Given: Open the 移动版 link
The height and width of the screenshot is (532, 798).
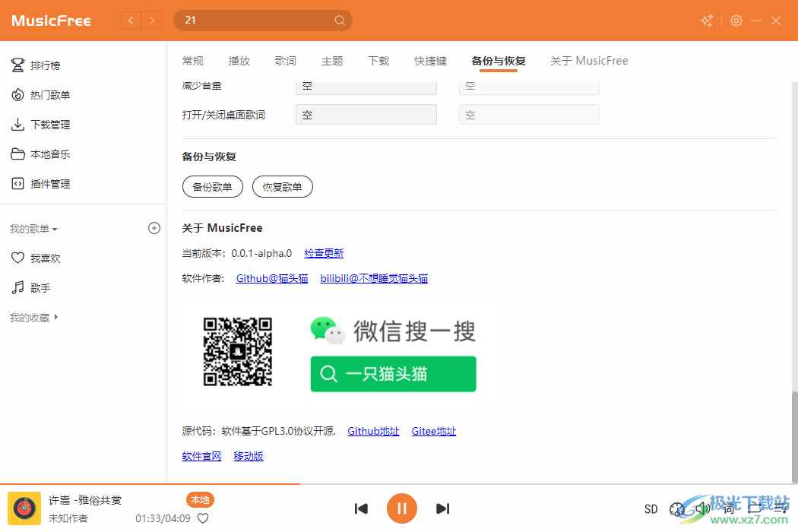Looking at the screenshot, I should pyautogui.click(x=249, y=456).
